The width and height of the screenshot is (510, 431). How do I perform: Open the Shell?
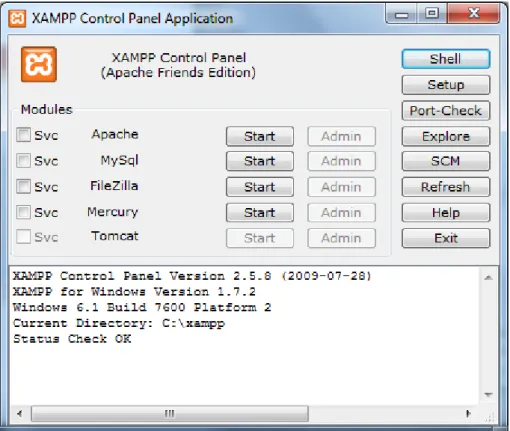coord(446,59)
